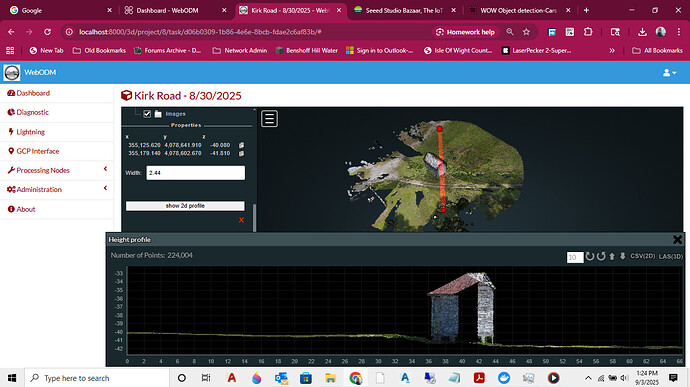Viewport: 690px width, 387px height.
Task: Download the profile as LAS(3D)
Action: click(671, 256)
